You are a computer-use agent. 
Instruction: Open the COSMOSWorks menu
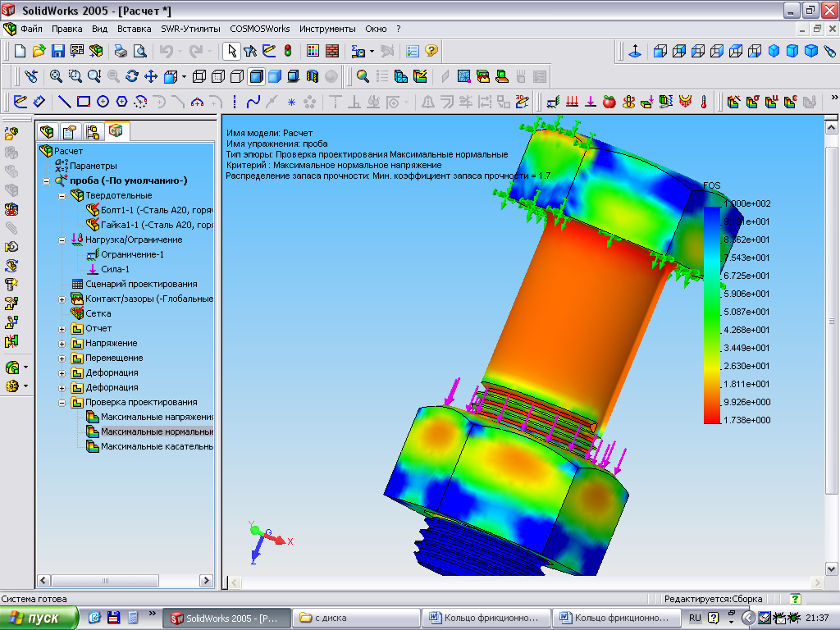coord(260,29)
